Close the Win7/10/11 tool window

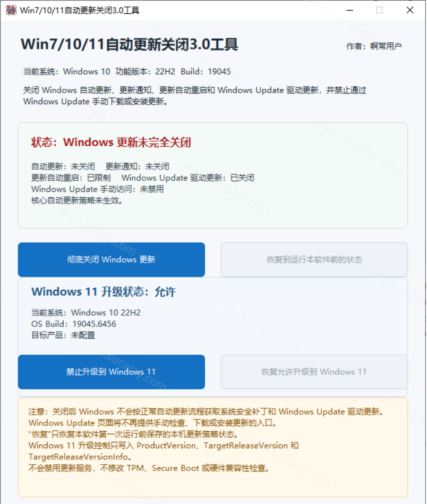[x=409, y=10]
